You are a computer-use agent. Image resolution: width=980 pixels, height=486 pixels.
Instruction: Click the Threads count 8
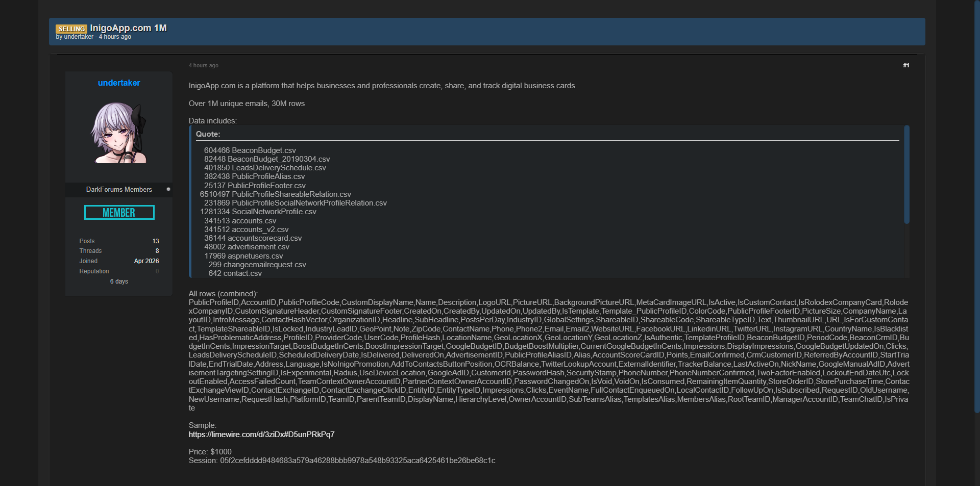pyautogui.click(x=157, y=251)
